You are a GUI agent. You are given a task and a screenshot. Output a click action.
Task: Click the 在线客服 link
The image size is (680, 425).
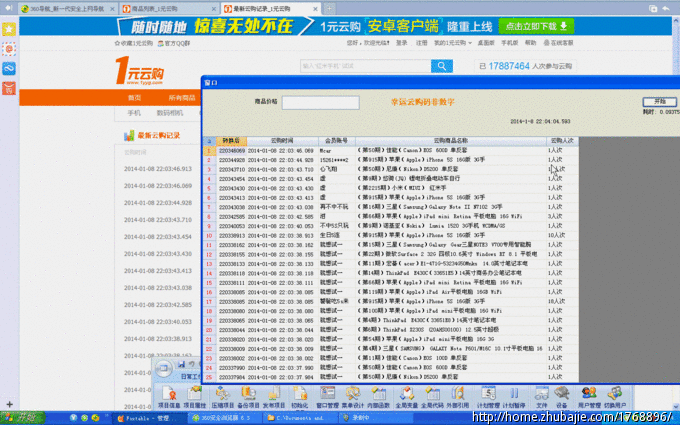coord(559,43)
